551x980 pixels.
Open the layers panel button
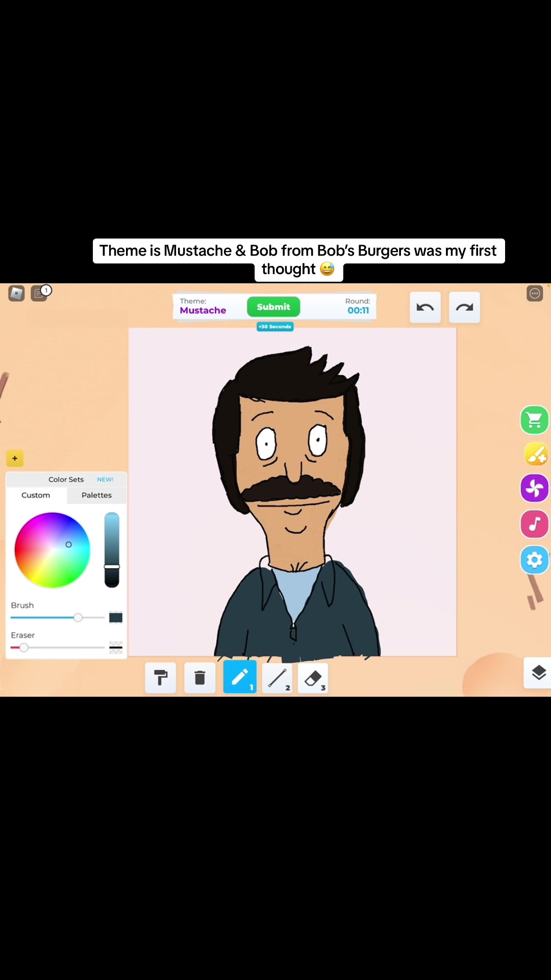[538, 673]
